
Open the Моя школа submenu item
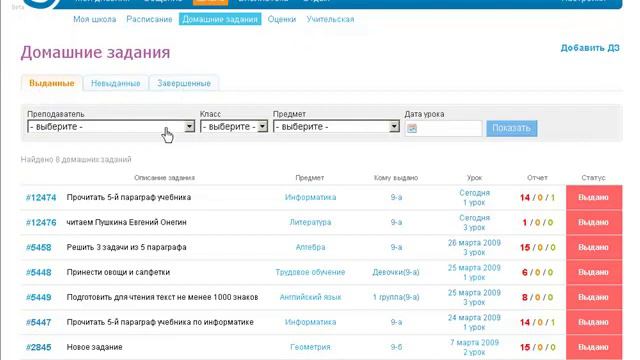pos(95,19)
